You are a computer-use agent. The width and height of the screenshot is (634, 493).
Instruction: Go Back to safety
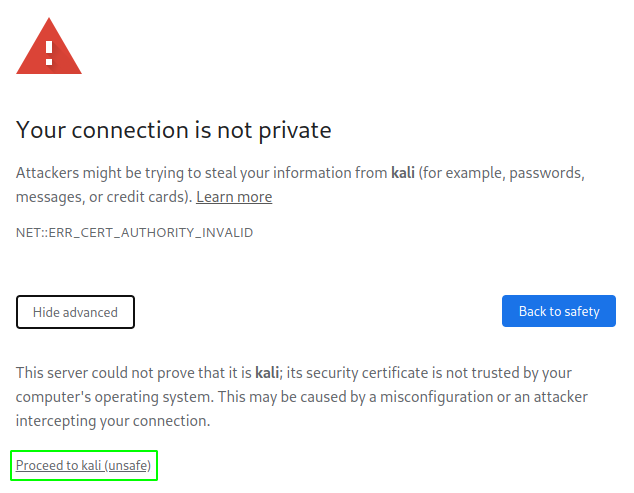[559, 311]
